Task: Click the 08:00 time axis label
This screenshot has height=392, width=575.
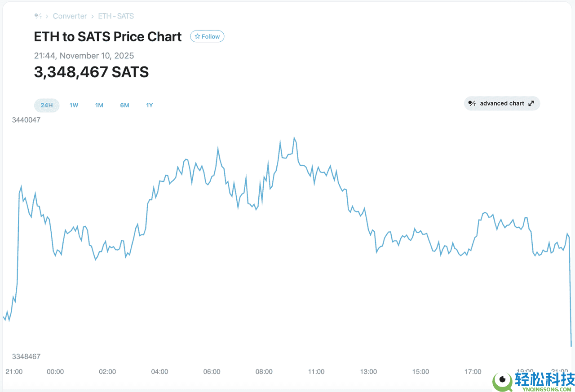Action: (x=264, y=371)
